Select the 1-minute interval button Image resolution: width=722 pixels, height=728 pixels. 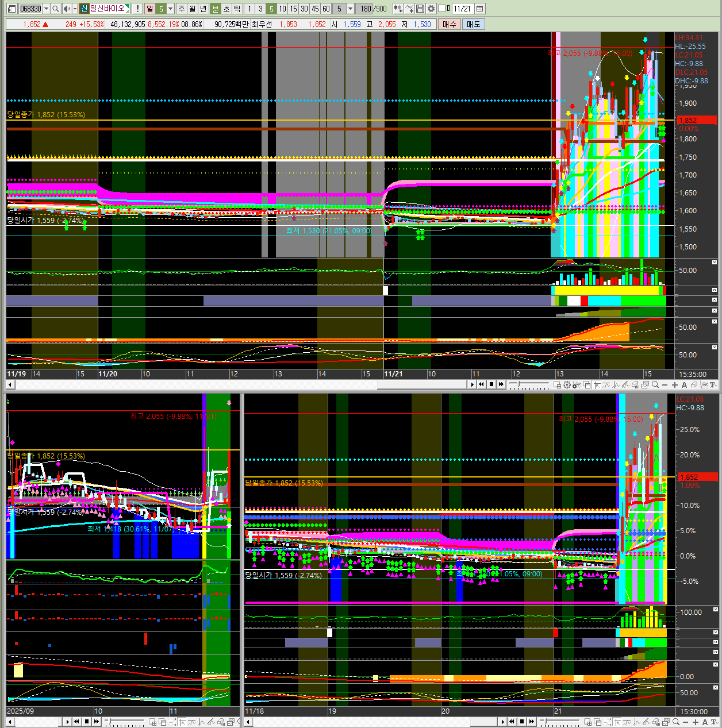(x=249, y=9)
